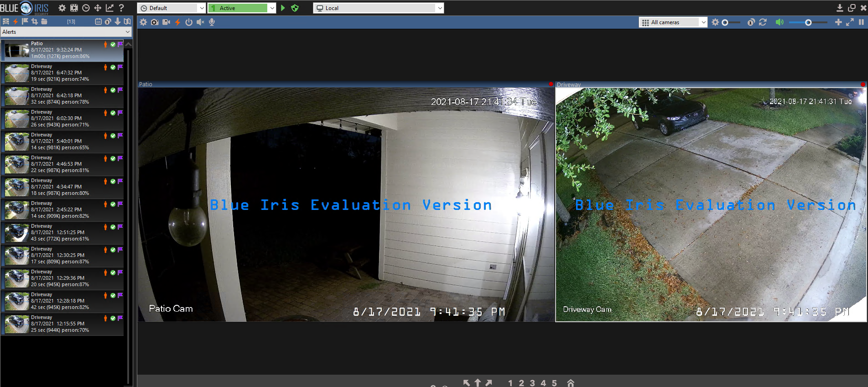This screenshot has width=868, height=387.
Task: Open Blue Iris settings gear in top bar
Action: click(x=62, y=8)
